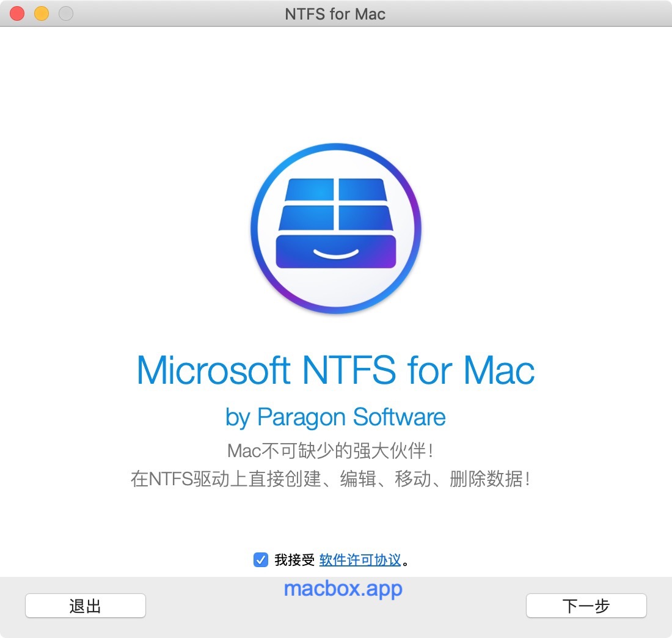This screenshot has height=638, width=672.
Task: Proceed with the 下一步 button
Action: point(586,606)
